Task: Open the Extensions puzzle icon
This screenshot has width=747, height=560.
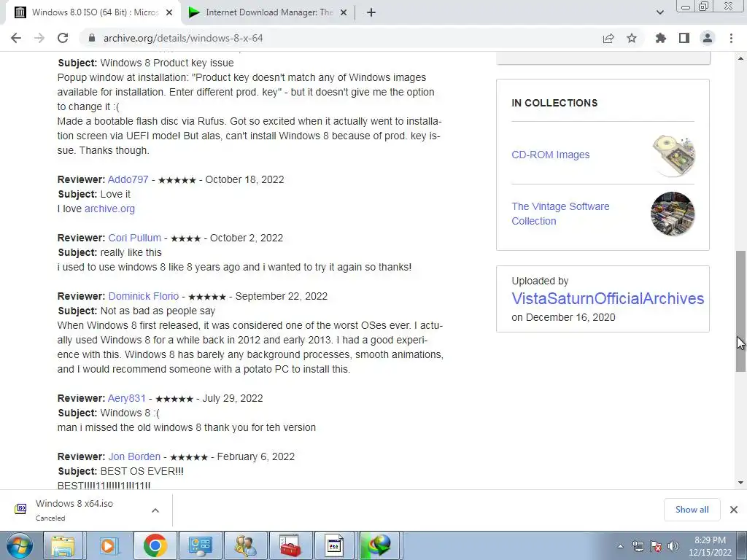Action: pos(660,38)
